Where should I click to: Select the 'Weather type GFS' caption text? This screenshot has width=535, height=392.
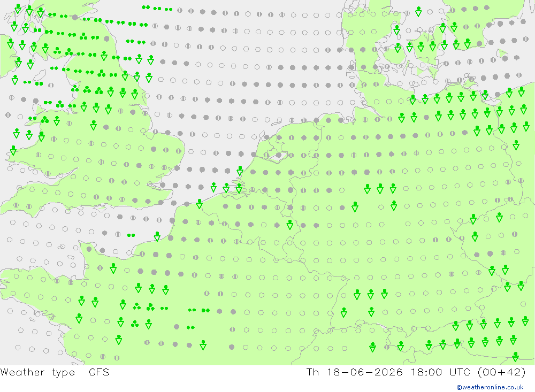point(55,372)
